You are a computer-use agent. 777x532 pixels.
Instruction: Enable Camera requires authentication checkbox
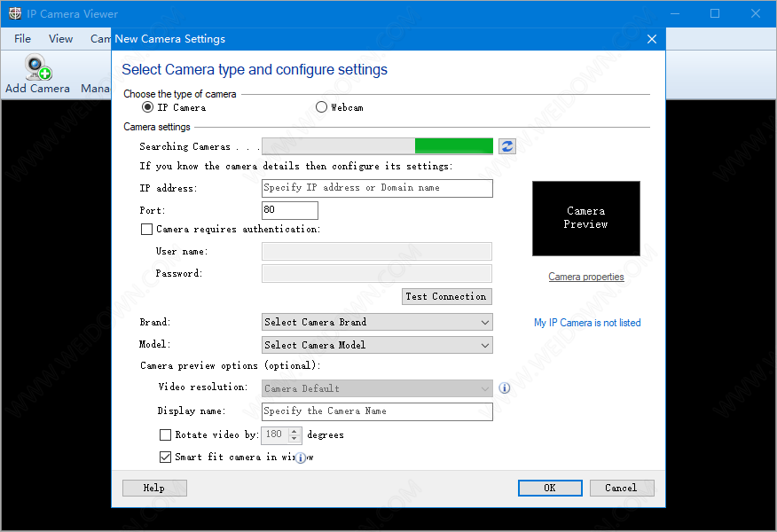point(146,229)
